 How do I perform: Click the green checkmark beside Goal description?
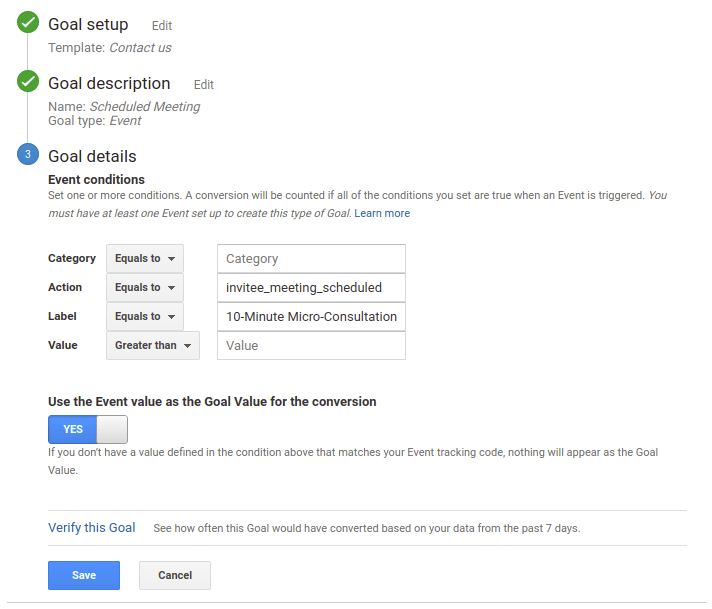(x=28, y=81)
